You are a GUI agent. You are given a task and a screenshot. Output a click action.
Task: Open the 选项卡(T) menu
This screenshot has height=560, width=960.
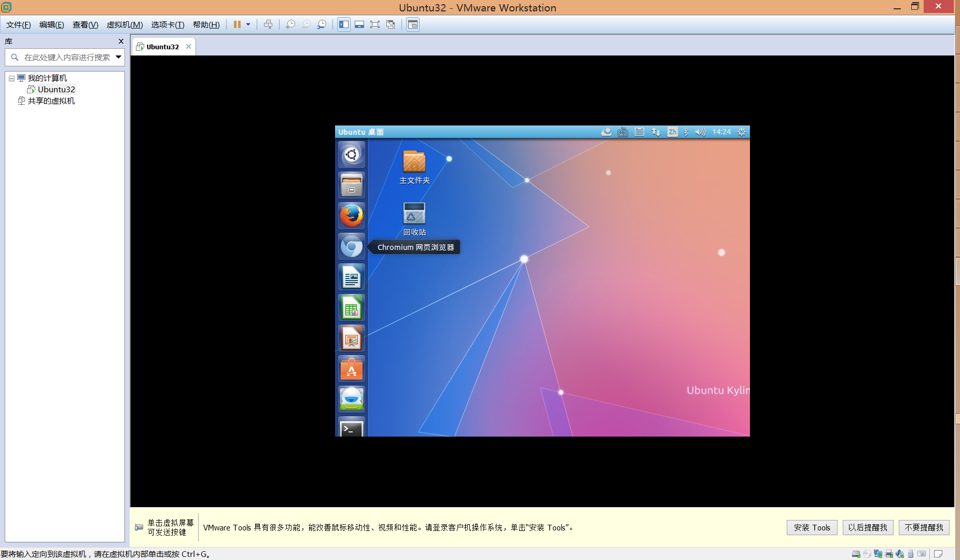[x=168, y=25]
